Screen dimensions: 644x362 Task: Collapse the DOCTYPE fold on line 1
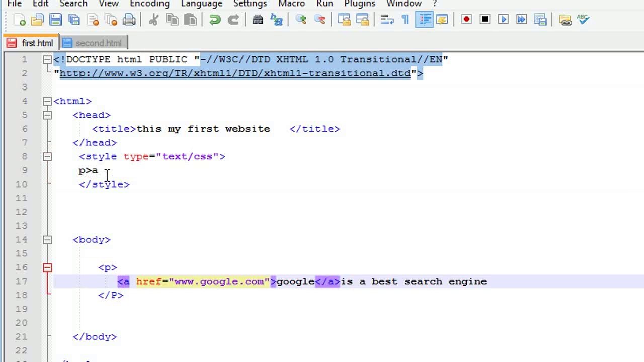click(x=47, y=60)
